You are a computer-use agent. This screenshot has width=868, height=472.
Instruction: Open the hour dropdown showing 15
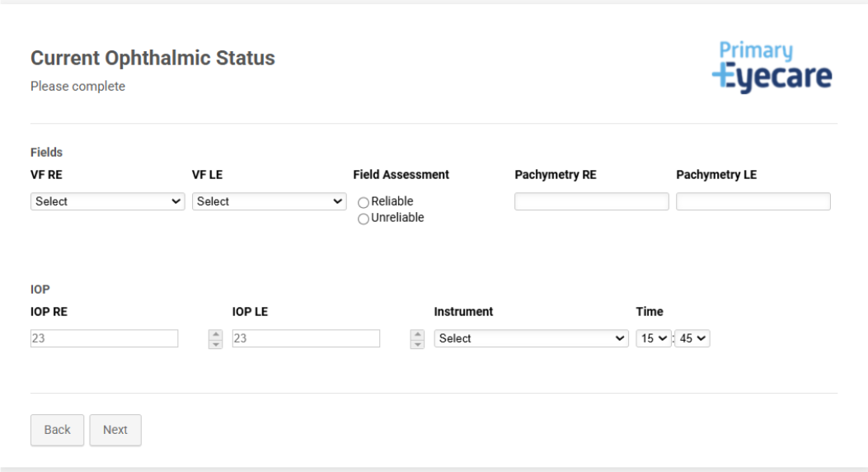654,338
